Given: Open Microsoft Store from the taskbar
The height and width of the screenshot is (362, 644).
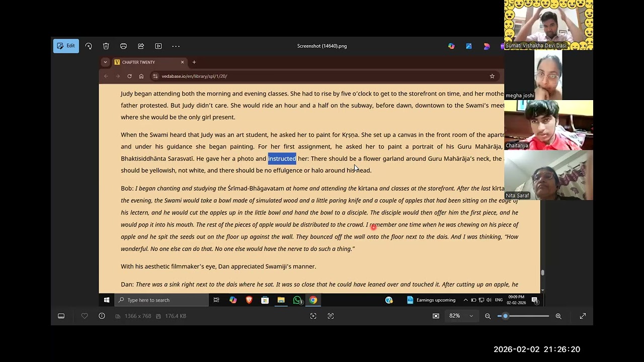Looking at the screenshot, I should click(265, 300).
